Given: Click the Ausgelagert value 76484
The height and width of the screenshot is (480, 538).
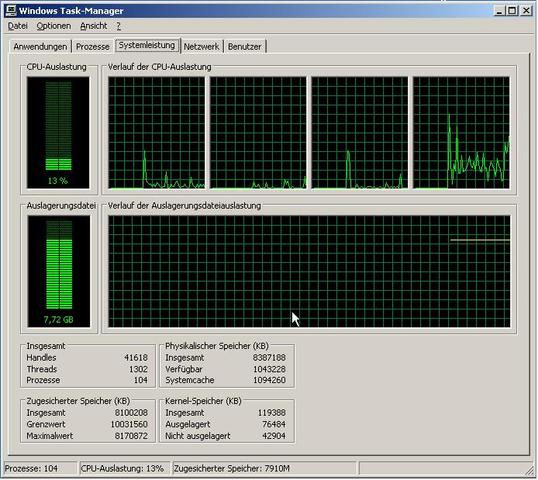Looking at the screenshot, I should coord(274,424).
